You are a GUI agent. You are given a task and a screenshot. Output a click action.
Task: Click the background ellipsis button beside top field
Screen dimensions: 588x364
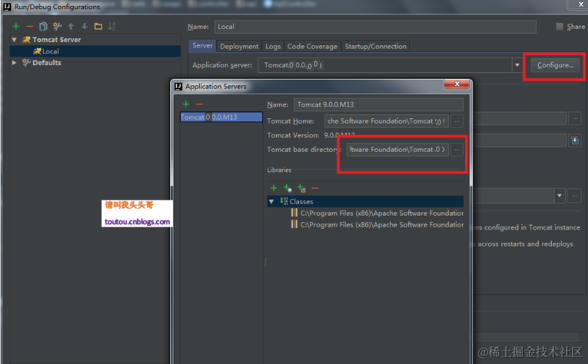[574, 118]
